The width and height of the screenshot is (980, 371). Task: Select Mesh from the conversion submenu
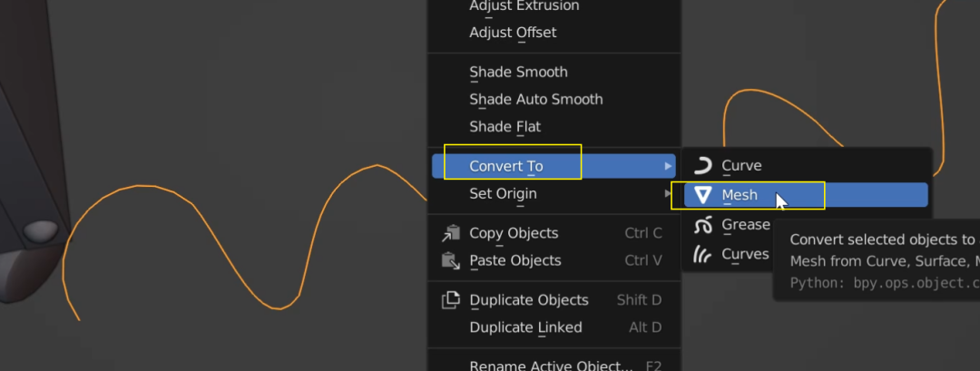806,195
